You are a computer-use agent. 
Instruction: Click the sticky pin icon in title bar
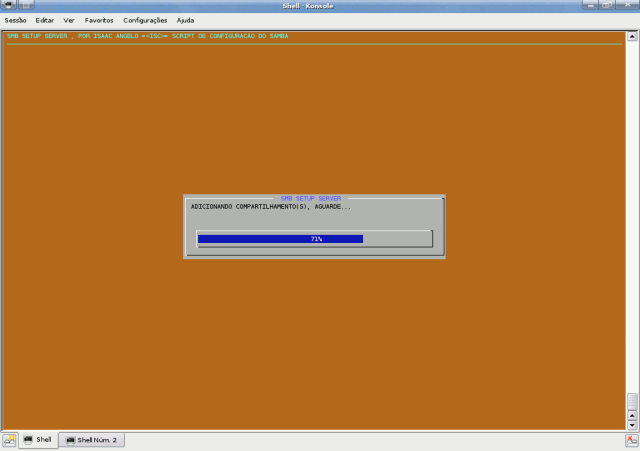coord(24,6)
